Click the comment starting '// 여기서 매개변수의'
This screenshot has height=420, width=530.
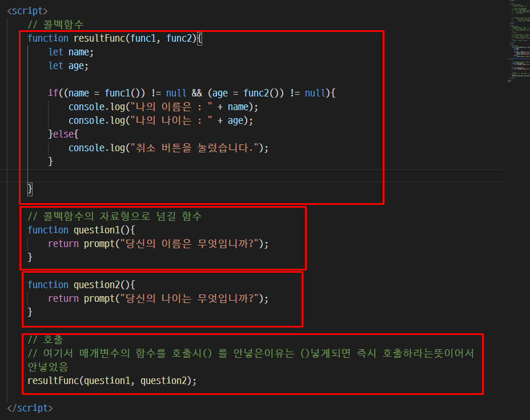point(251,353)
